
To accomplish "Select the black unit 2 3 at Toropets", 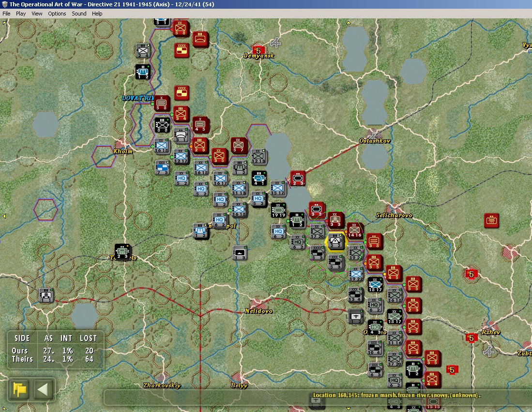I will (x=122, y=252).
